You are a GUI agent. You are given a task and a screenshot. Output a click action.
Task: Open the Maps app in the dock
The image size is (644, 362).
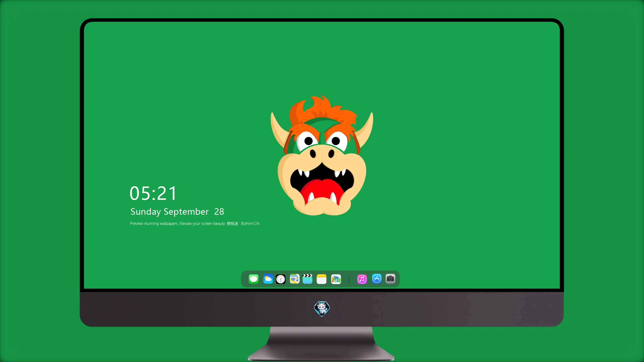[x=294, y=279]
